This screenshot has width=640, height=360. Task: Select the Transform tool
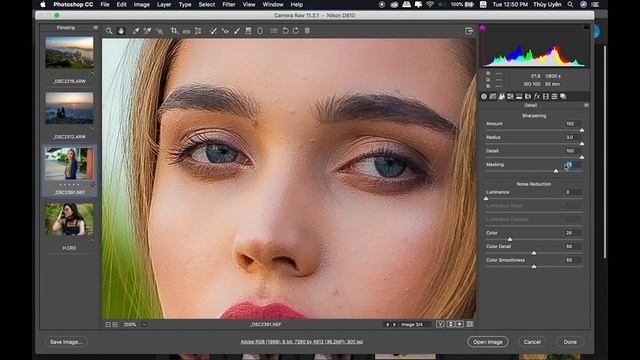198,31
